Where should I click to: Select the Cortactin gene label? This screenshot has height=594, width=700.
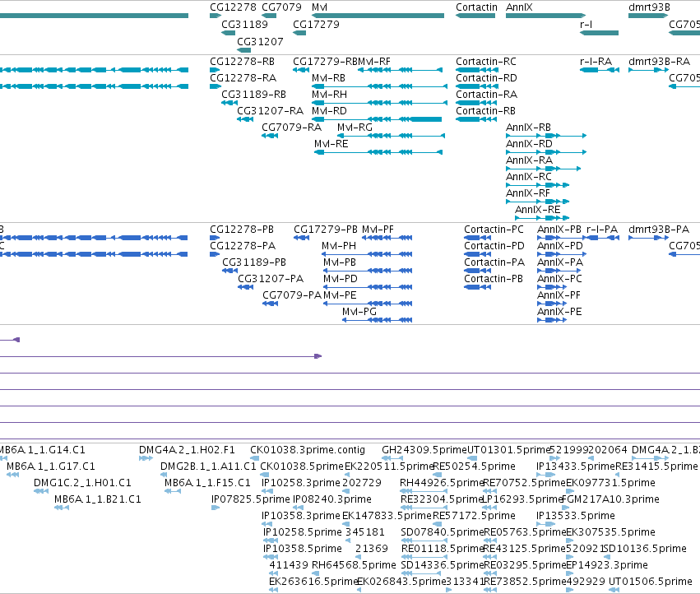coord(476,7)
